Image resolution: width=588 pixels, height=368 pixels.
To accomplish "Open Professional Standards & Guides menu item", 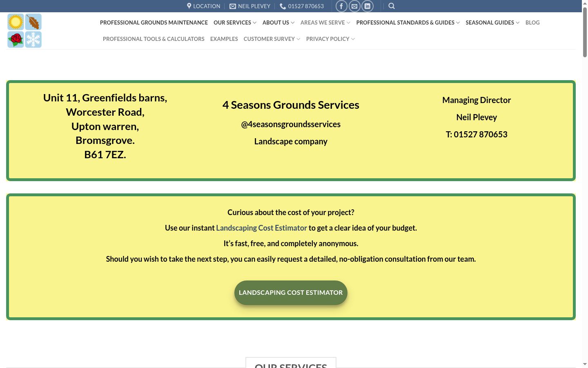I will click(x=405, y=22).
